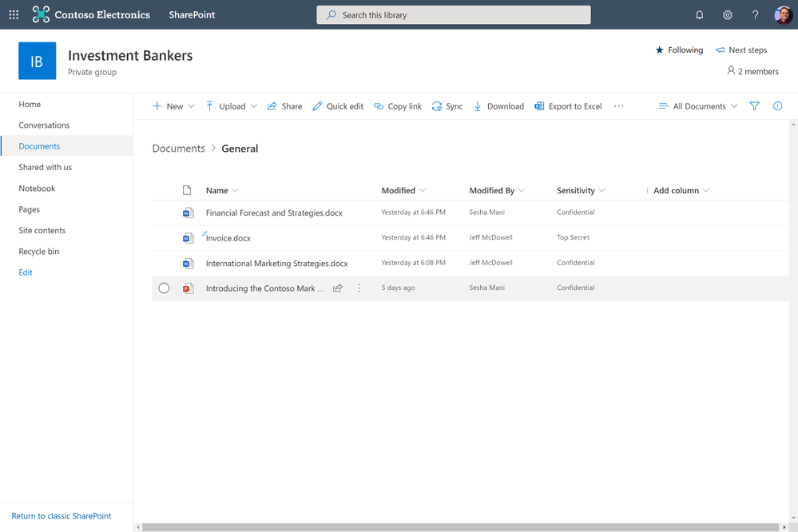The height and width of the screenshot is (532, 798).
Task: Click the share icon on the Introducing the Contoso row
Action: pos(337,288)
